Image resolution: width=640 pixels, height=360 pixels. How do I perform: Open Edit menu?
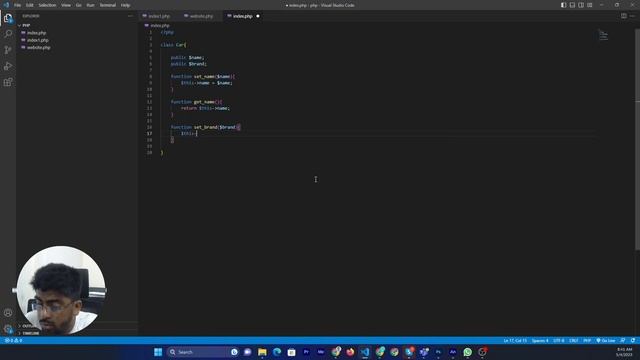[x=30, y=5]
